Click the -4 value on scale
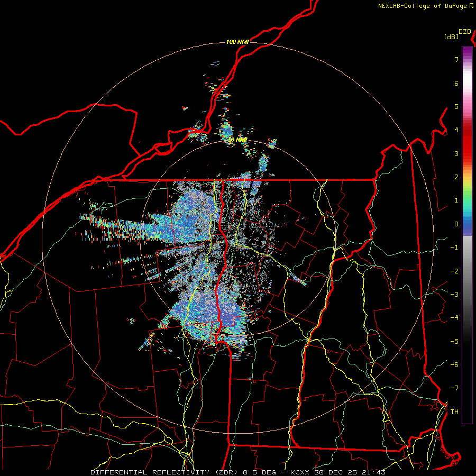Image resolution: width=476 pixels, height=476 pixels. 454,318
